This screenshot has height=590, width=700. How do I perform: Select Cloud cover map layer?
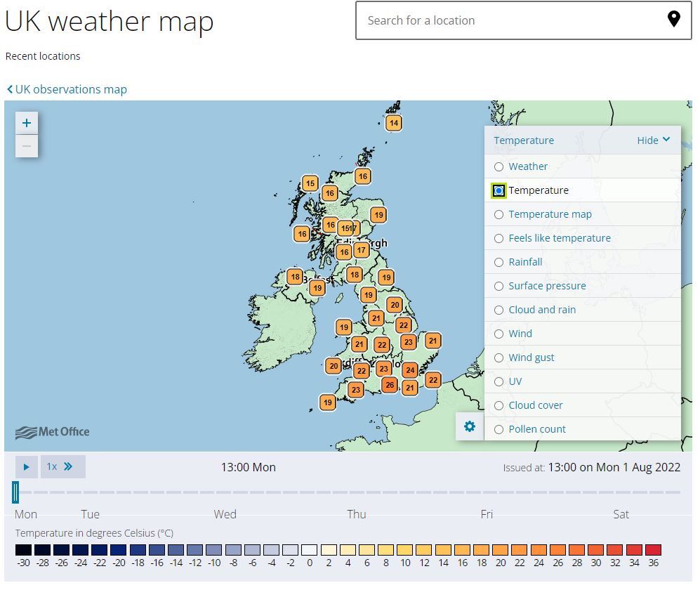pyautogui.click(x=499, y=405)
